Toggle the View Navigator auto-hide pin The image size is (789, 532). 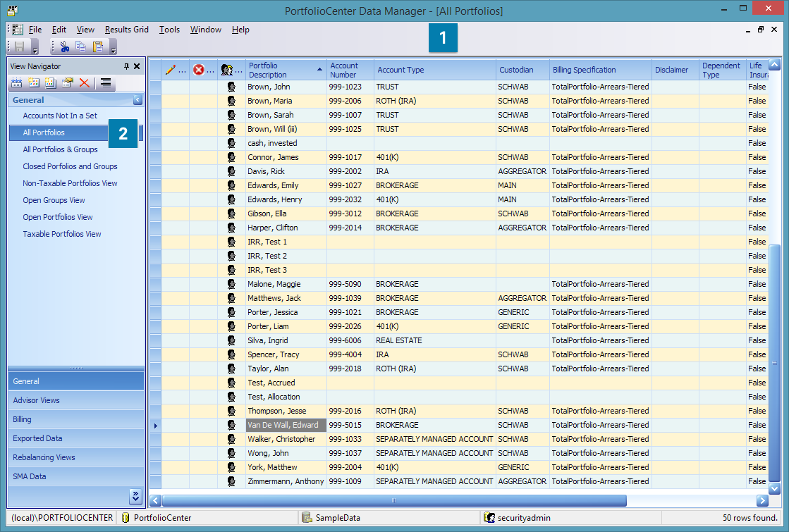point(126,66)
